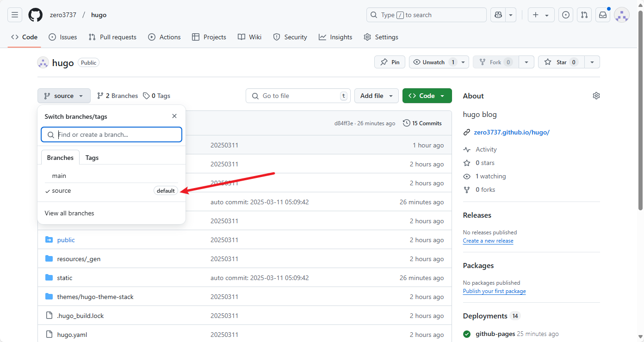Open the notifications inbox
Viewport: 644px width, 342px height.
click(603, 15)
